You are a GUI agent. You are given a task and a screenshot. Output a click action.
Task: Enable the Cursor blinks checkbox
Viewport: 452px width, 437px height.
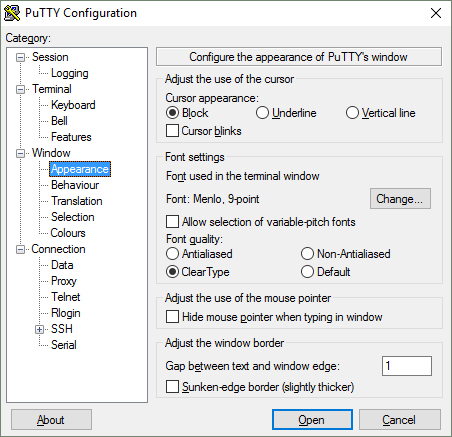click(x=172, y=131)
